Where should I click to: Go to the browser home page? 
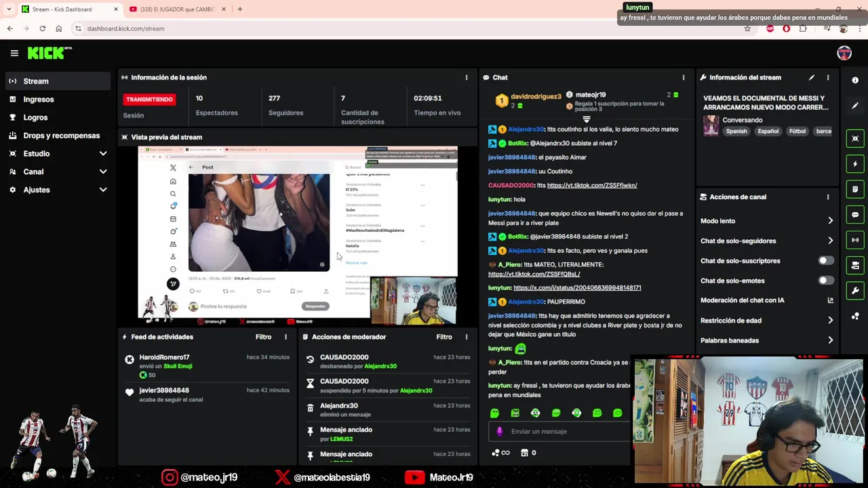coord(59,28)
